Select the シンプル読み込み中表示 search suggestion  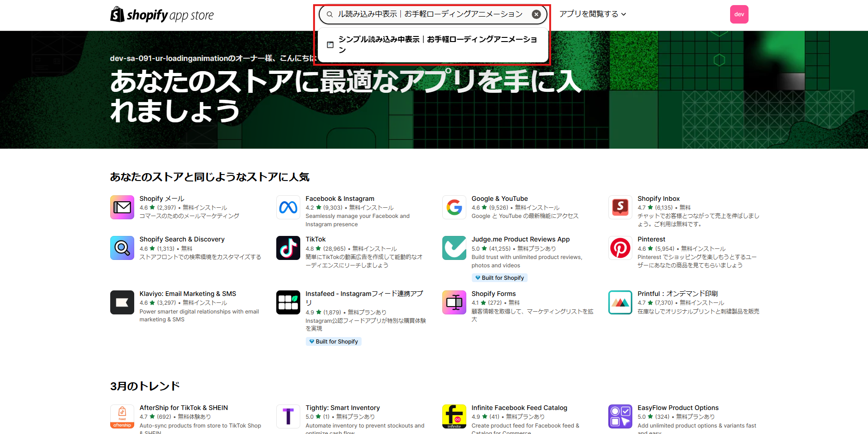click(x=433, y=44)
